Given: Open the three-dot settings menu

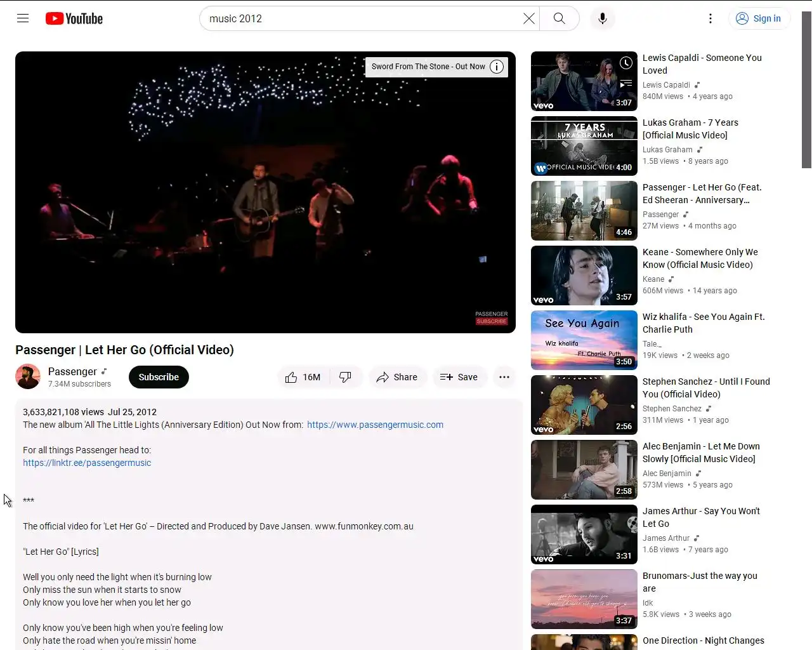Looking at the screenshot, I should pyautogui.click(x=710, y=18).
